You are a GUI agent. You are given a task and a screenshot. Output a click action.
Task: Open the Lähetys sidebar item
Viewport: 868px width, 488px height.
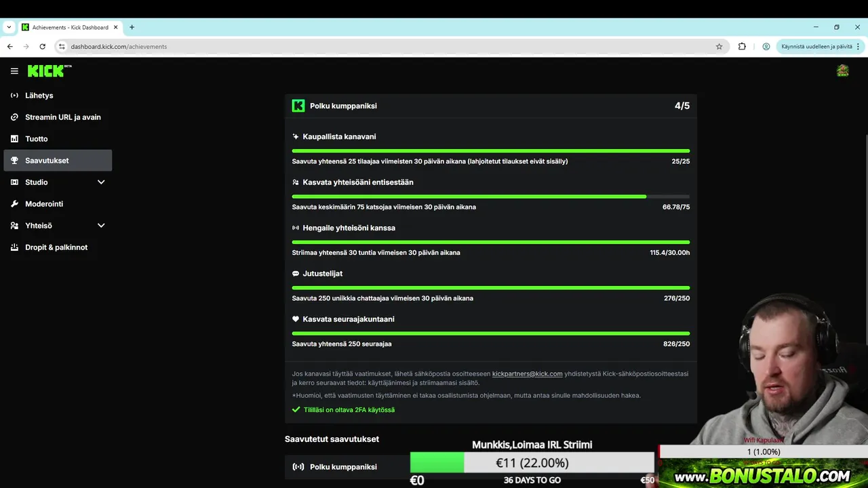(58, 96)
